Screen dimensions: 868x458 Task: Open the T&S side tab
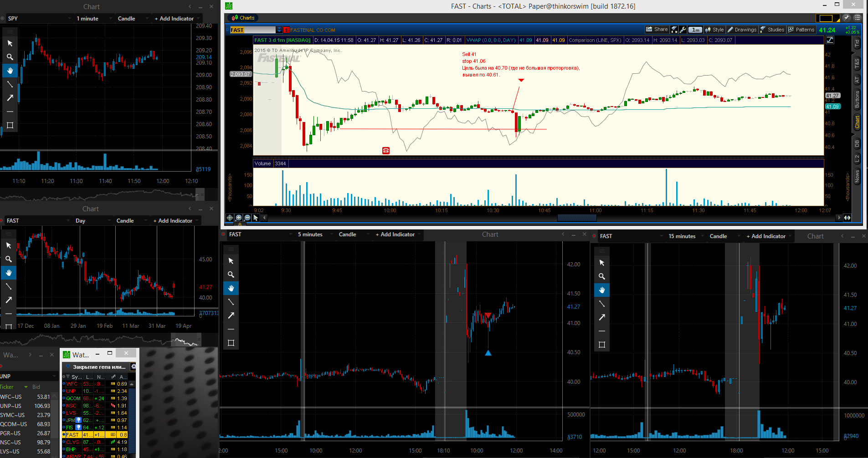[x=857, y=63]
